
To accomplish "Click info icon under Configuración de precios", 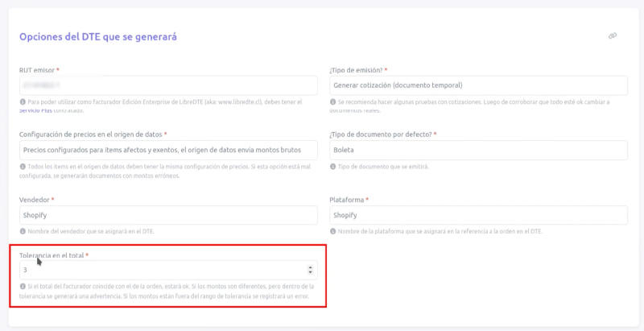I will click(23, 167).
